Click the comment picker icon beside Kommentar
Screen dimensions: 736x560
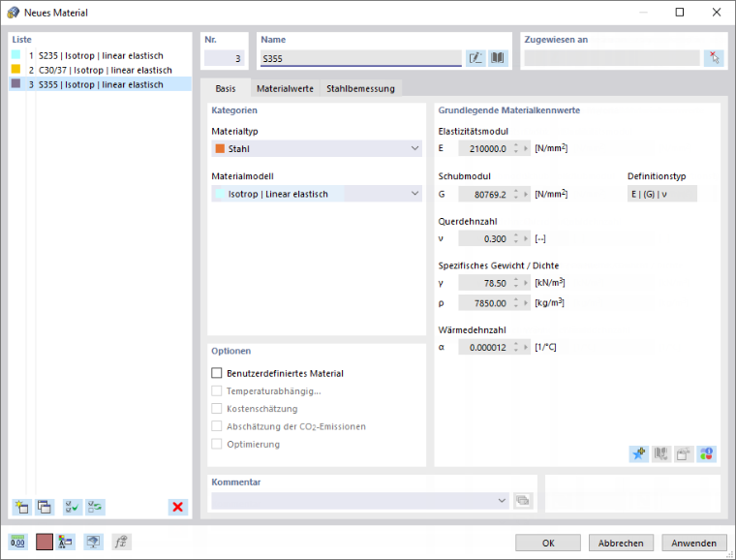522,500
